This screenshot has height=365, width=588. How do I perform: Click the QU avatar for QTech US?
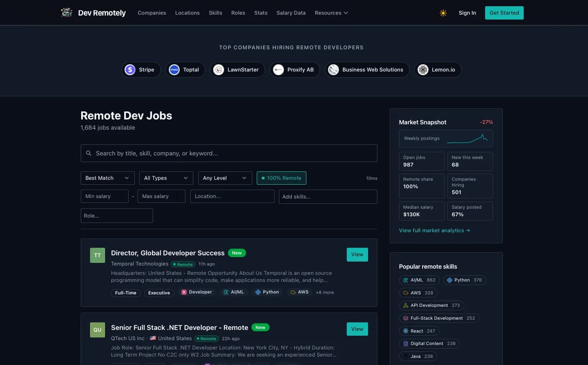tap(98, 330)
